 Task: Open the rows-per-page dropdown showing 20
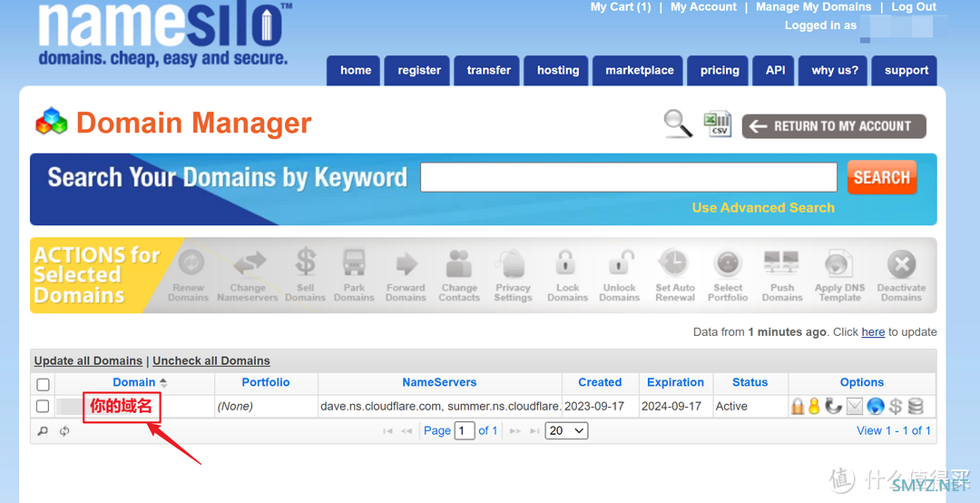click(x=566, y=430)
